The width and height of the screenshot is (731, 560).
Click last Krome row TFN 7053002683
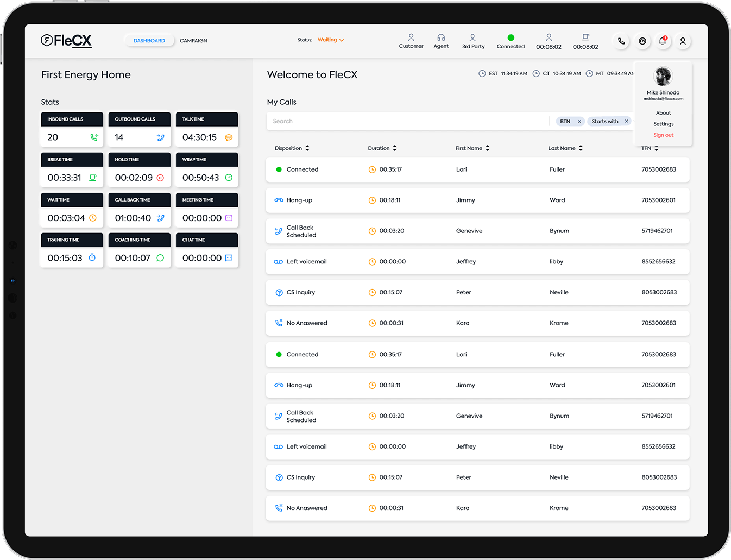(x=659, y=508)
